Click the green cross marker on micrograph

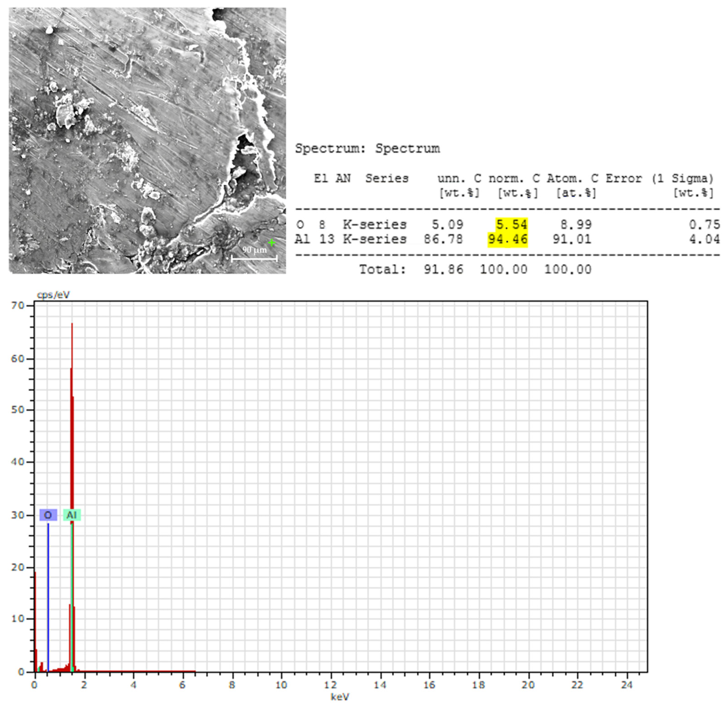tap(272, 243)
